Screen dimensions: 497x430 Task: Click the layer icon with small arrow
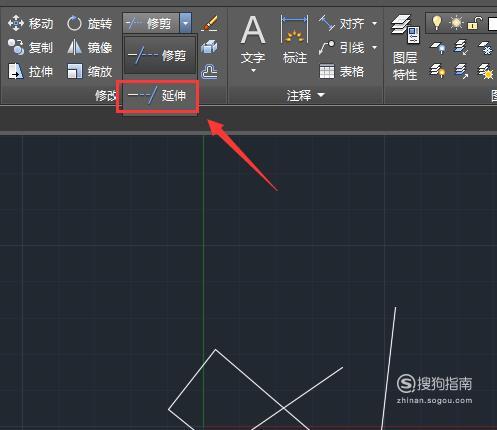point(461,71)
